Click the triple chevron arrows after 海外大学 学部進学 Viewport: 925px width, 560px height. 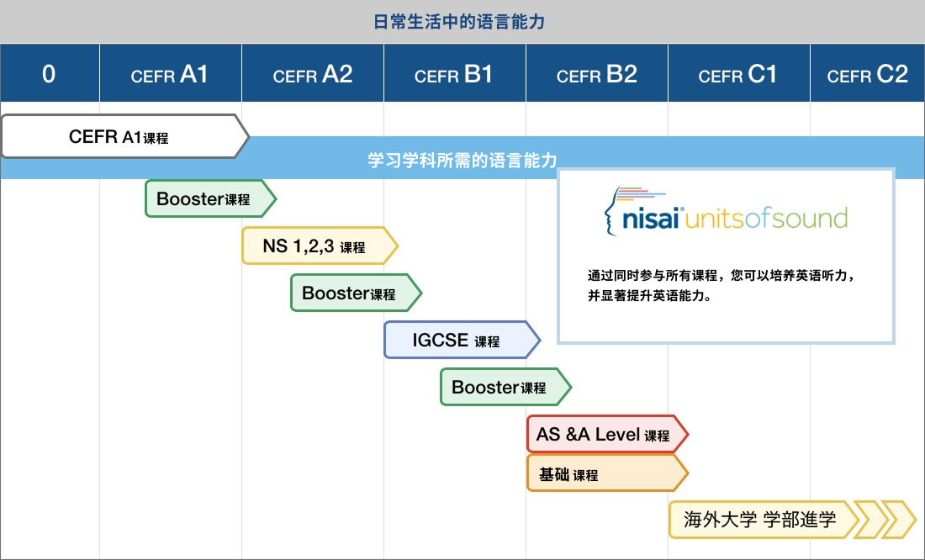coord(885,520)
